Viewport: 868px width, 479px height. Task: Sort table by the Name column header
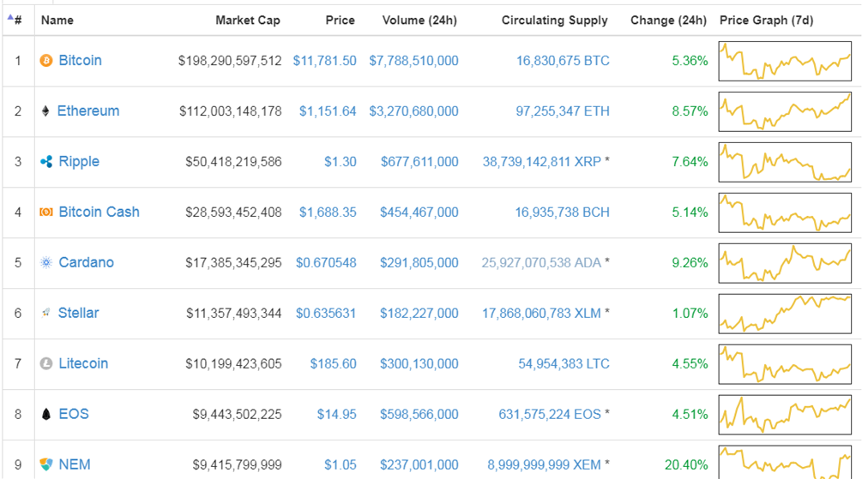pos(57,21)
